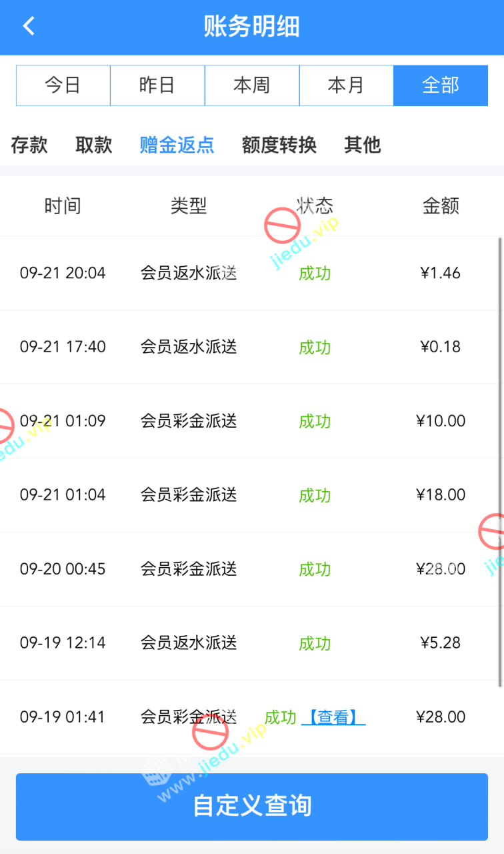Tap the back arrow icon
This screenshot has width=504, height=854.
pos(29,27)
